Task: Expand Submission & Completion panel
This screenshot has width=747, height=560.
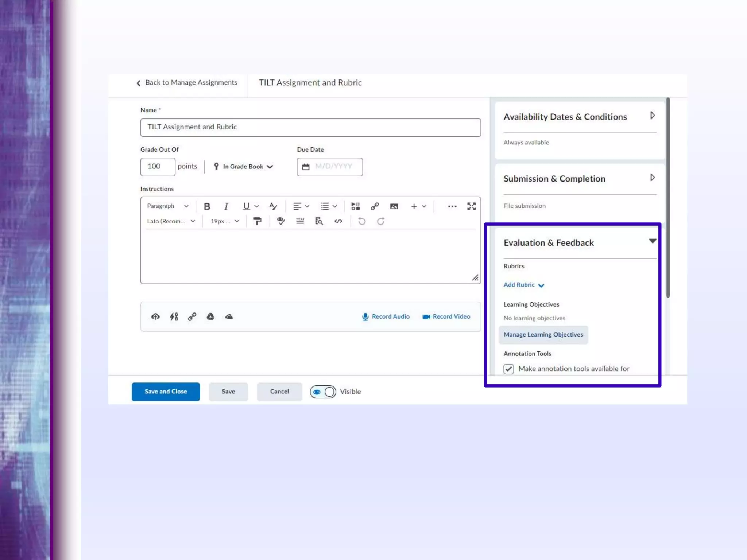Action: point(653,178)
